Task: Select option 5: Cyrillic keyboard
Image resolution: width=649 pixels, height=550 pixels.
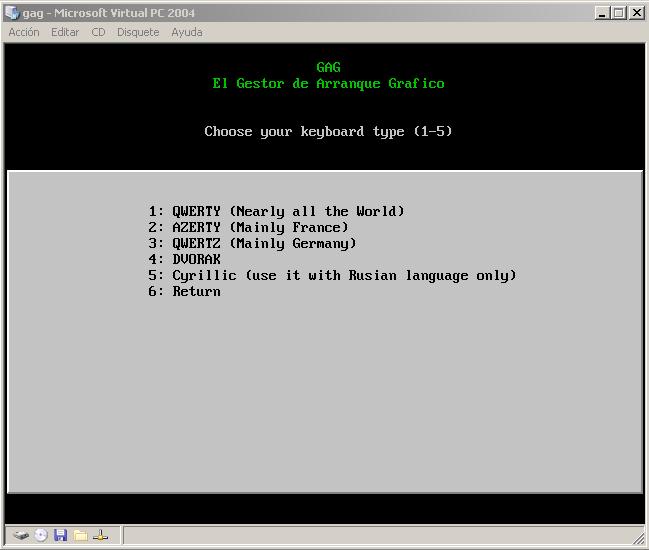Action: (x=332, y=275)
